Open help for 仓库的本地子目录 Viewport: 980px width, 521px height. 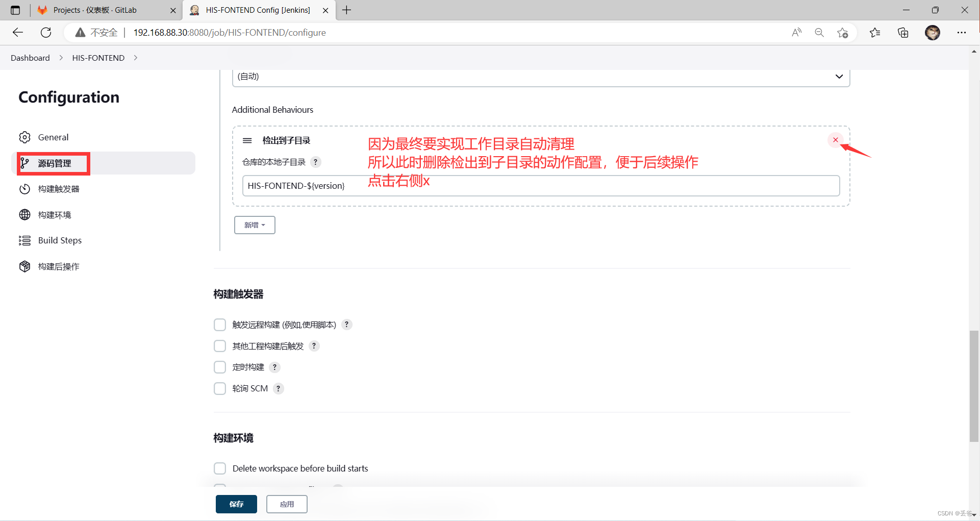click(316, 162)
